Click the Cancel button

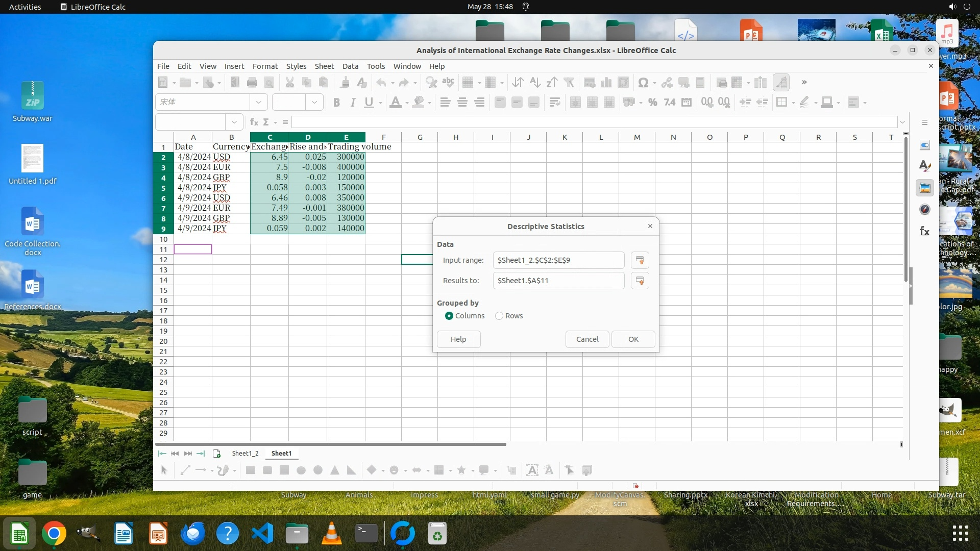[x=587, y=339]
